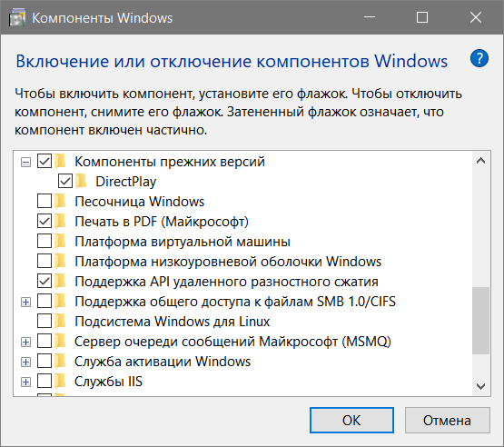Enable Подсистема Windows для Linux checkbox
This screenshot has width=504, height=447.
44,322
